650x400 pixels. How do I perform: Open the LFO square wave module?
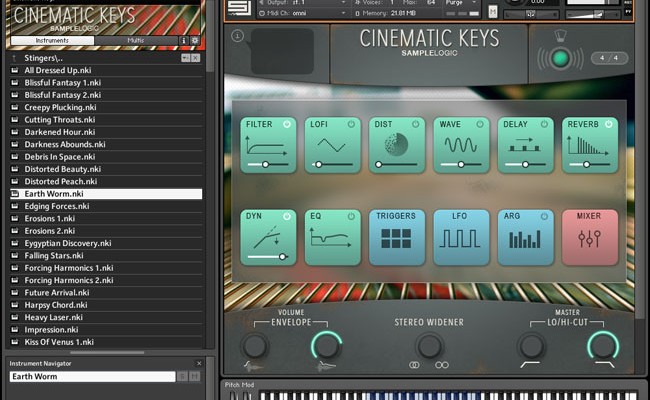(x=461, y=237)
